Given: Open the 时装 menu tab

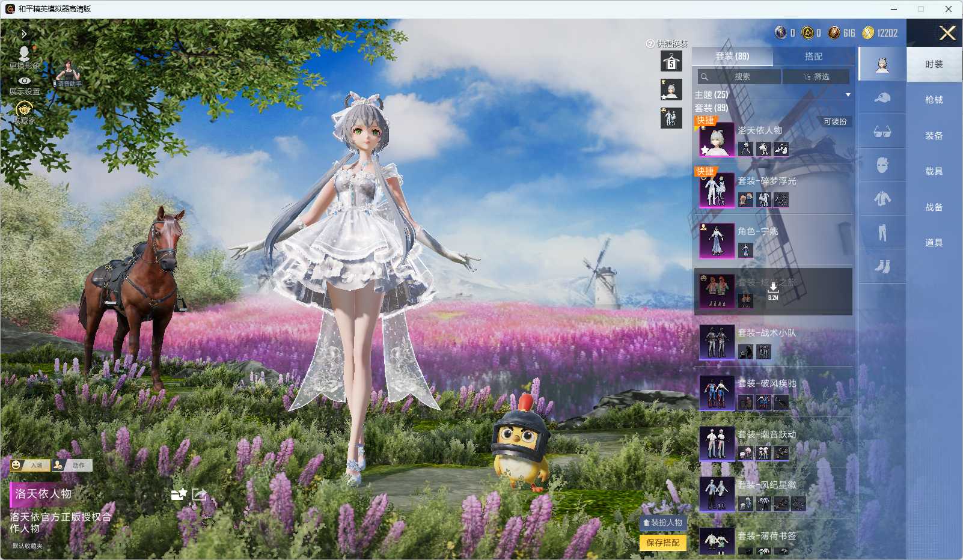Looking at the screenshot, I should [934, 64].
